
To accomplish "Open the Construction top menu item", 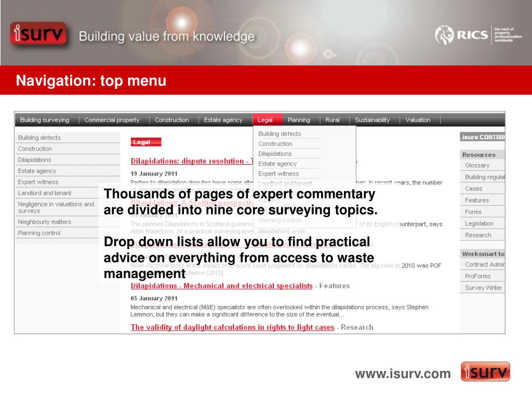I will 171,120.
